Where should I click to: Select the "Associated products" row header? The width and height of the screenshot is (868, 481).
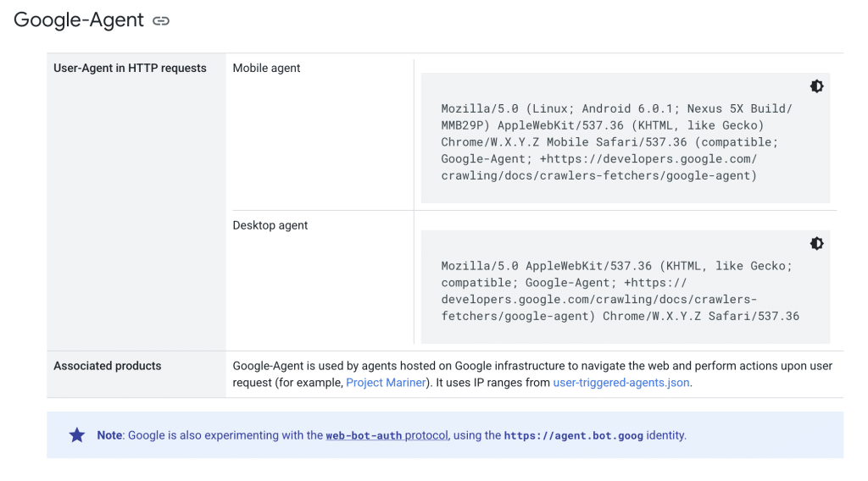[x=107, y=366]
